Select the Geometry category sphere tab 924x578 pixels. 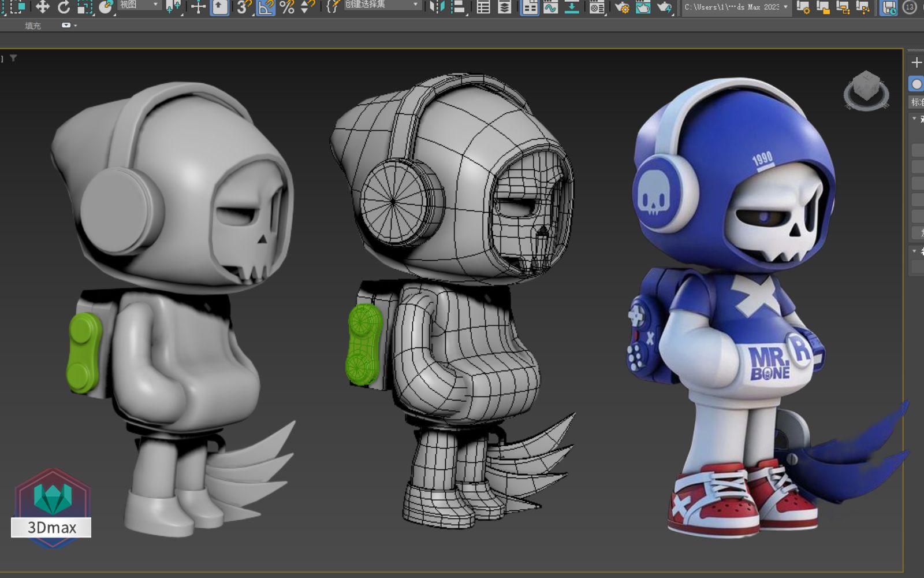pyautogui.click(x=916, y=84)
